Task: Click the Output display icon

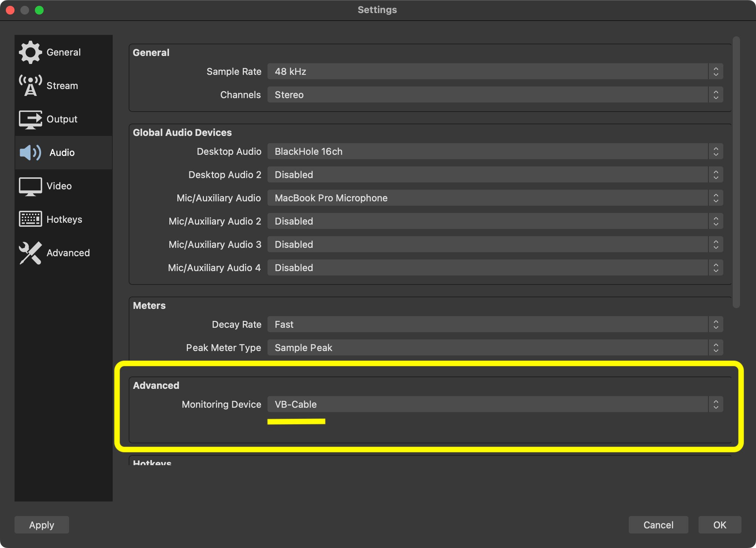Action: tap(31, 119)
